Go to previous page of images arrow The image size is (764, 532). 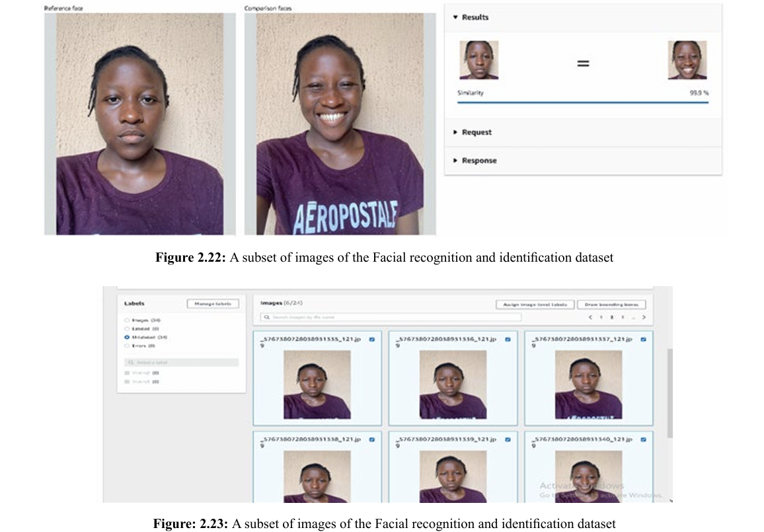point(591,318)
